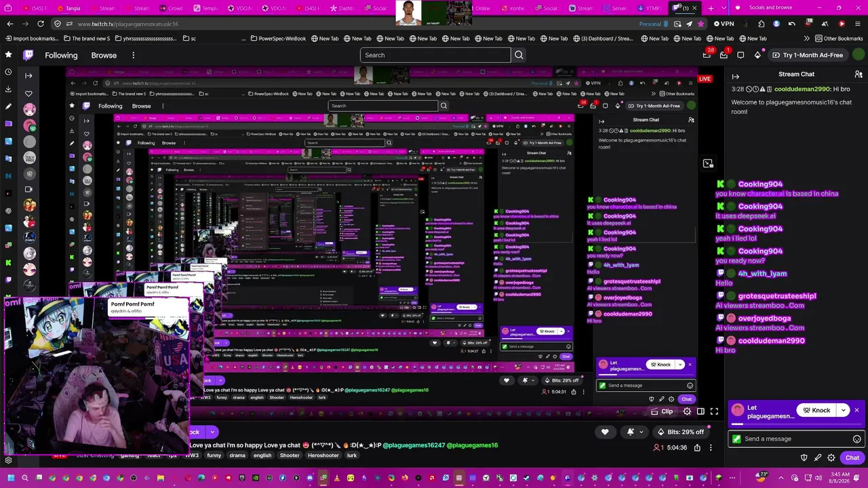
Task: Open downloads arrow in browser sidebar
Action: point(8,89)
